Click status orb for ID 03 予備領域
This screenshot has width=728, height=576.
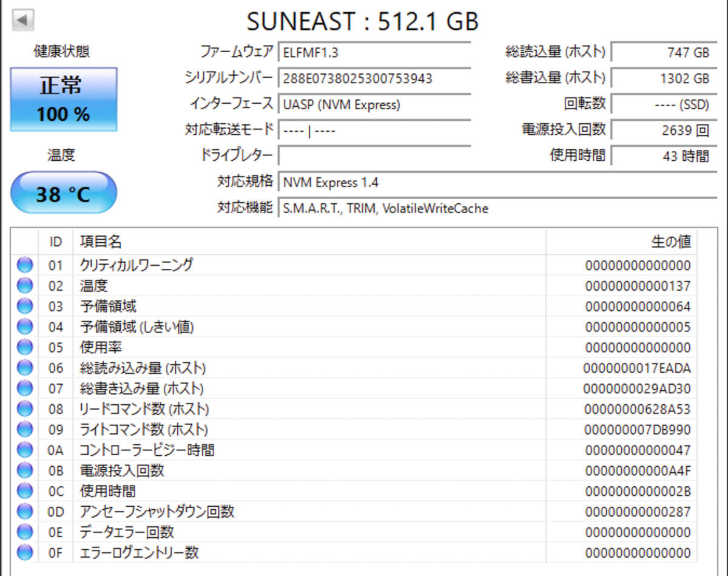coord(25,307)
